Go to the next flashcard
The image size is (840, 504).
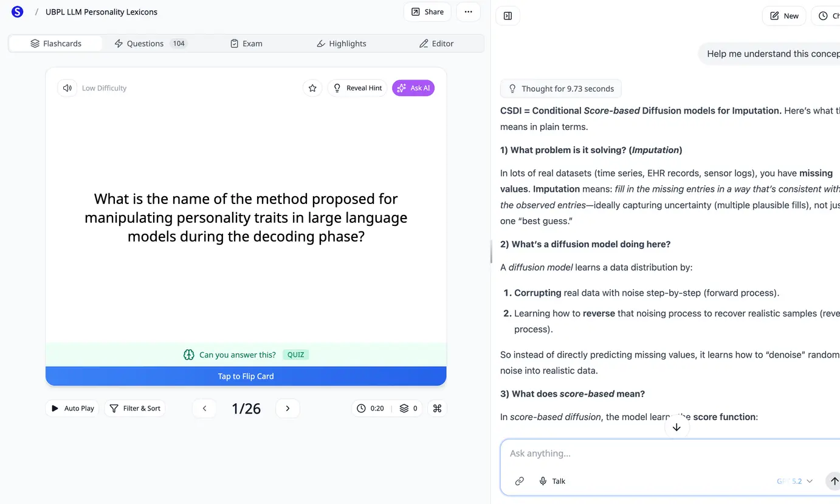pyautogui.click(x=287, y=408)
